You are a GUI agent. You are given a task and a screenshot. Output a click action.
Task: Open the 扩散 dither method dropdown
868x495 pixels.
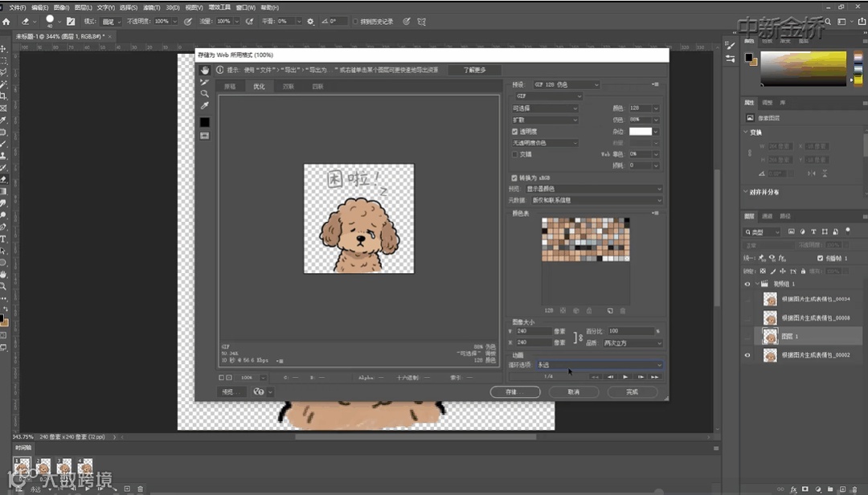click(545, 120)
